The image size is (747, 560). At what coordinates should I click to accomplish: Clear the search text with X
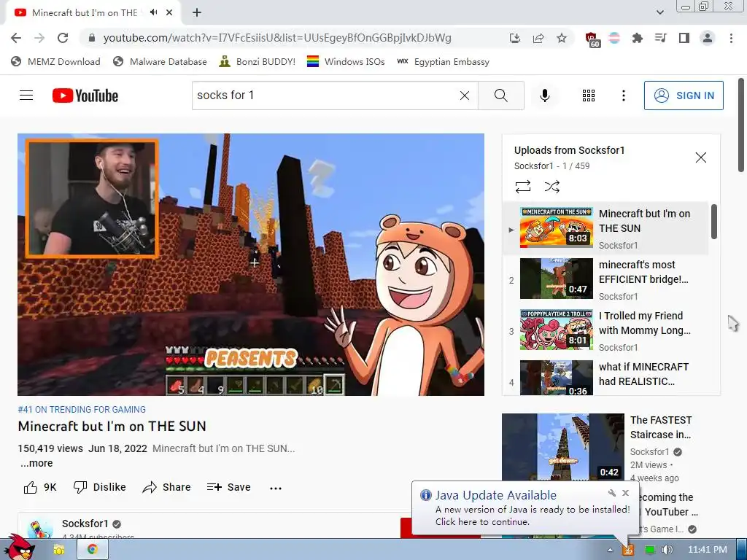coord(465,96)
